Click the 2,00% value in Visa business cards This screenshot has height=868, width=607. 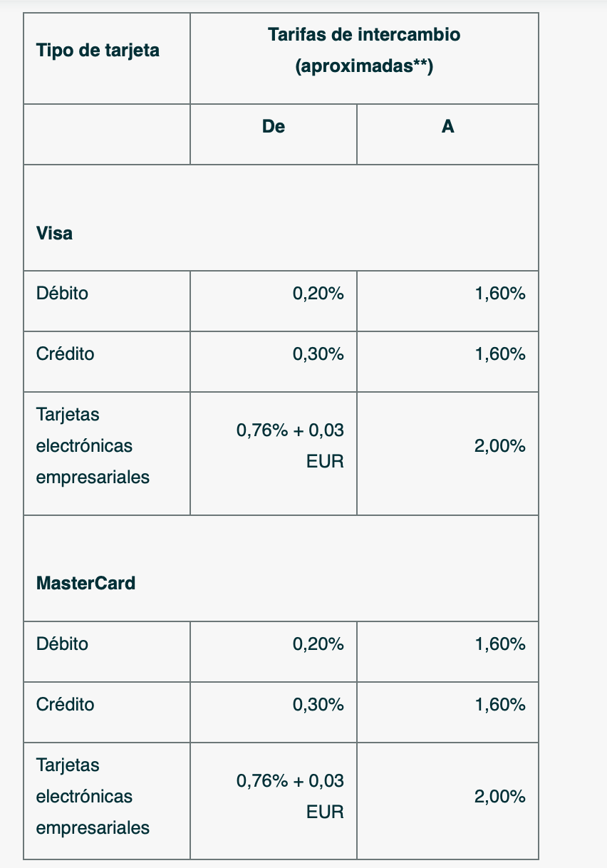pos(500,446)
